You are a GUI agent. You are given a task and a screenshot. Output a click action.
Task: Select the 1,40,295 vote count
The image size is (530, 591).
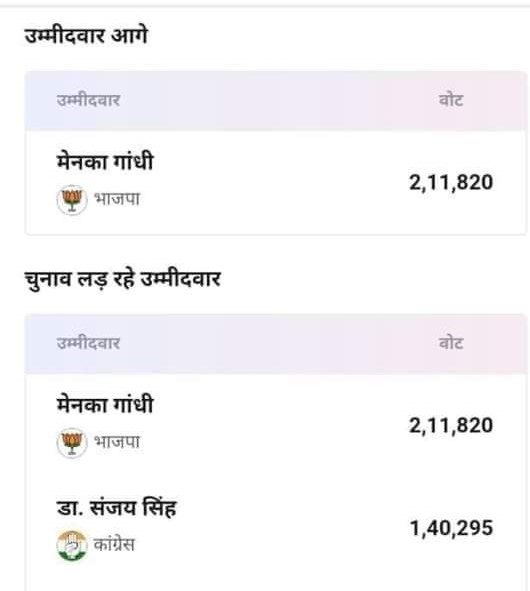point(451,528)
